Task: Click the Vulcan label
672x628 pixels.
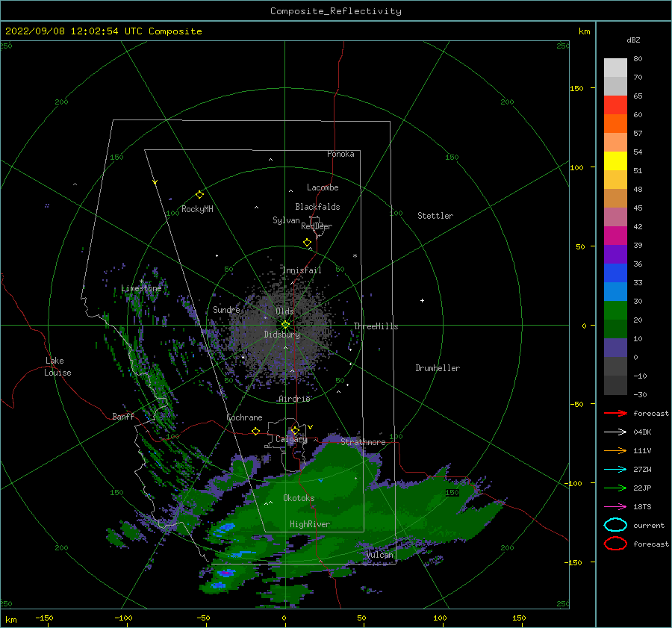Action: click(x=379, y=555)
